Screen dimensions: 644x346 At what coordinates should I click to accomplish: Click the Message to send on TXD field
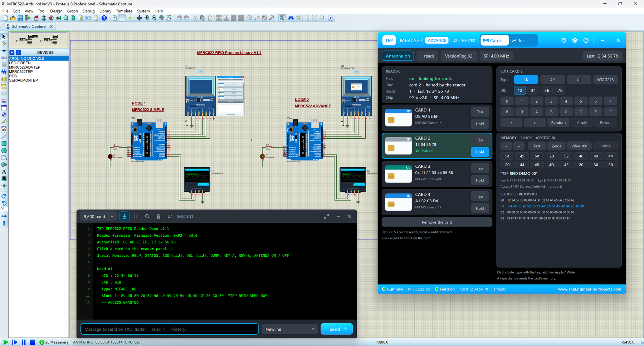(170, 329)
